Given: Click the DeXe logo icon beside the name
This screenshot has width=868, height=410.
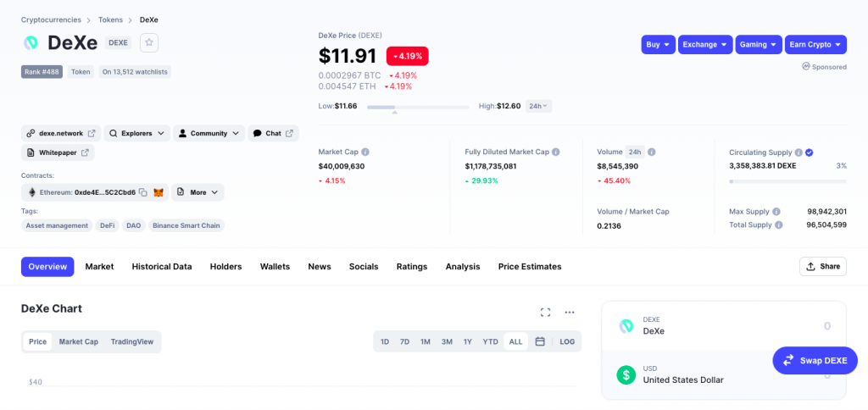Looking at the screenshot, I should 31,42.
